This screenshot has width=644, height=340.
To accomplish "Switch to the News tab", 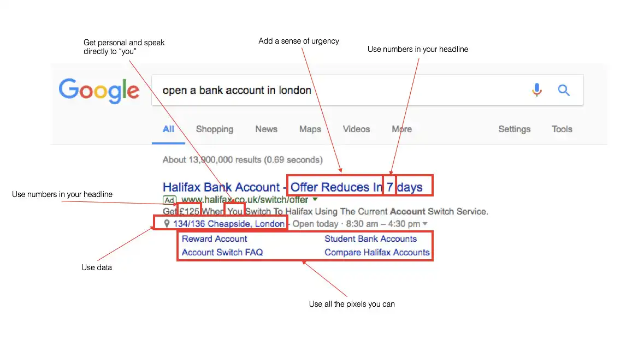I will tap(266, 129).
